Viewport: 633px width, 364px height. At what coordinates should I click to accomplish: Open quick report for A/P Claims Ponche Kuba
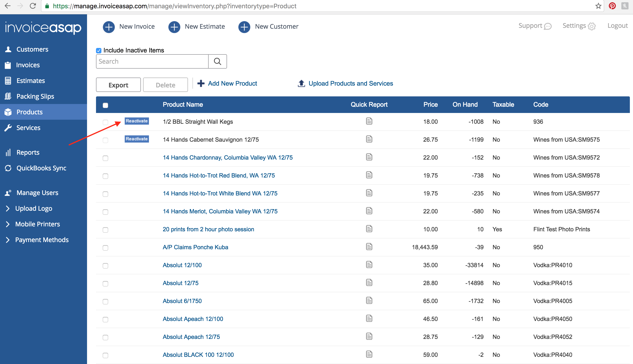pyautogui.click(x=369, y=247)
